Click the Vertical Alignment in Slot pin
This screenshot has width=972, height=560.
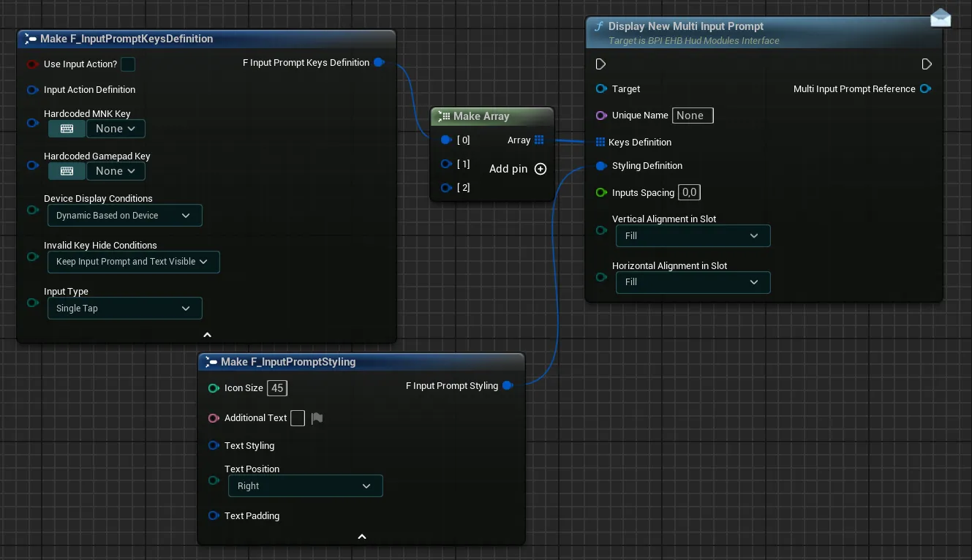[x=601, y=230]
